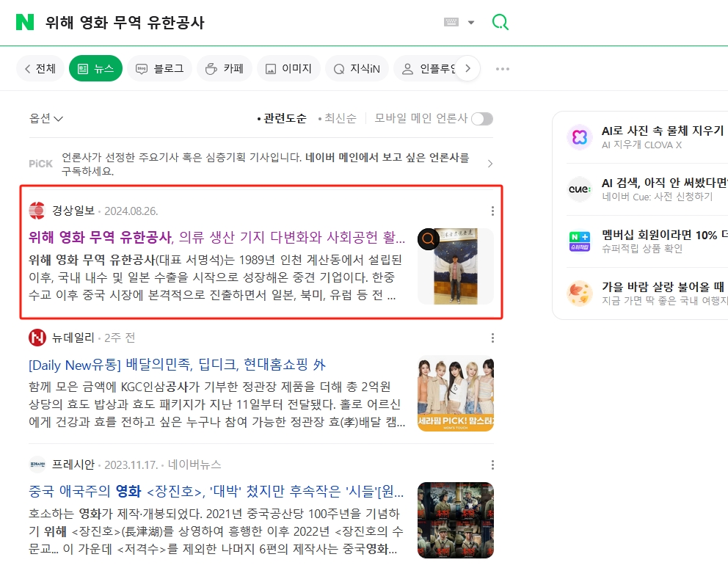Open the 중국 애국주의 영화 장진호 headline
728x568 pixels.
point(216,492)
